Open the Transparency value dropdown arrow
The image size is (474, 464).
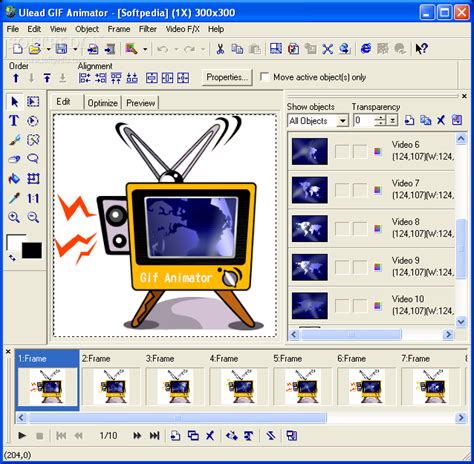[393, 121]
